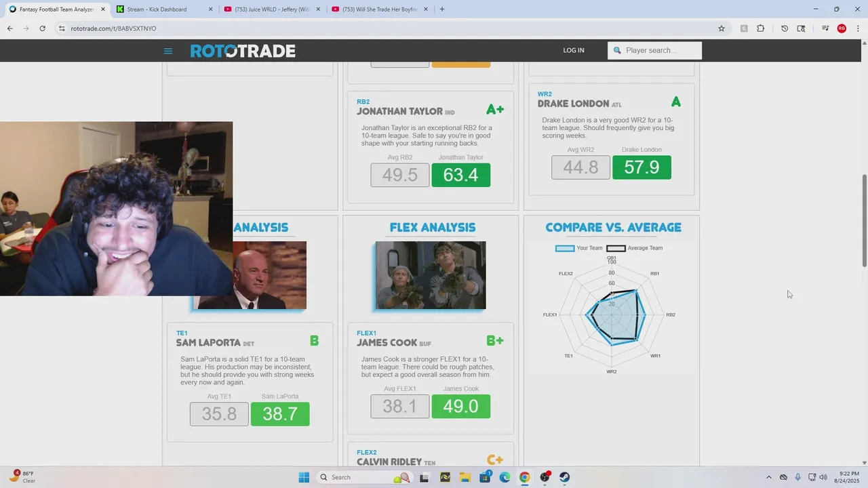
Task: Click the Flex Analysis image thumbnail
Action: (431, 275)
